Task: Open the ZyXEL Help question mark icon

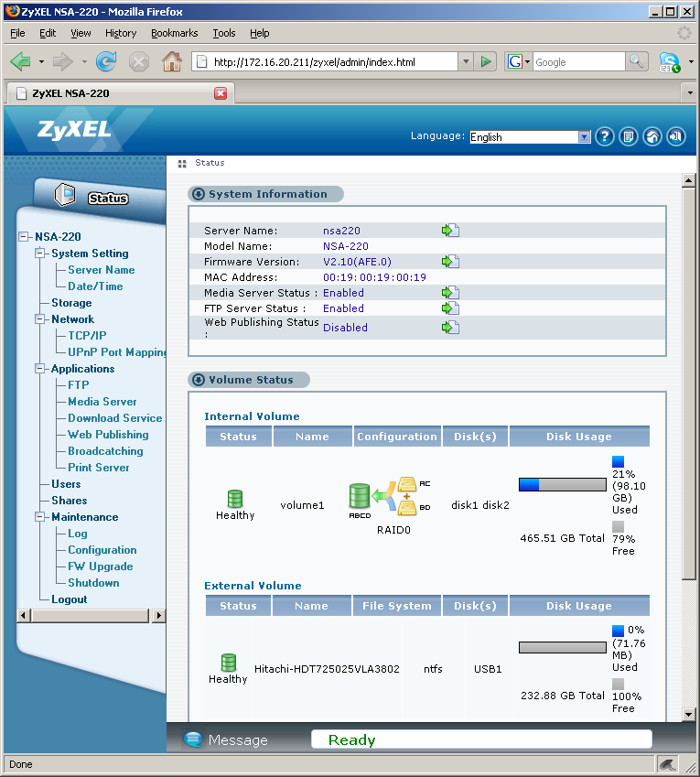Action: click(x=605, y=136)
